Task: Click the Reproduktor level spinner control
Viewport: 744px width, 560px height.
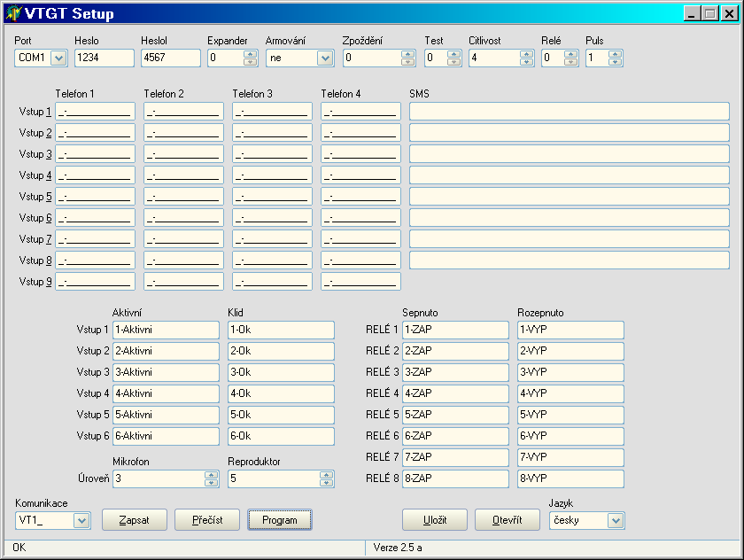Action: (x=326, y=478)
